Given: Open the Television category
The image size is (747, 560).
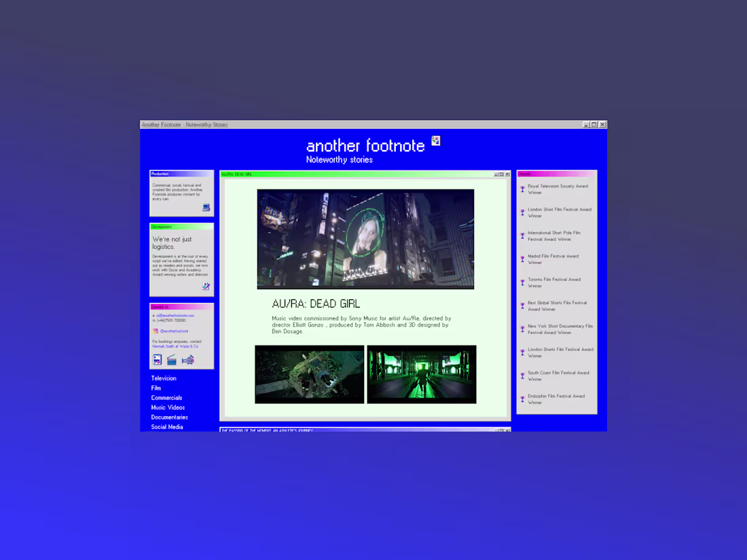Looking at the screenshot, I should pyautogui.click(x=164, y=378).
